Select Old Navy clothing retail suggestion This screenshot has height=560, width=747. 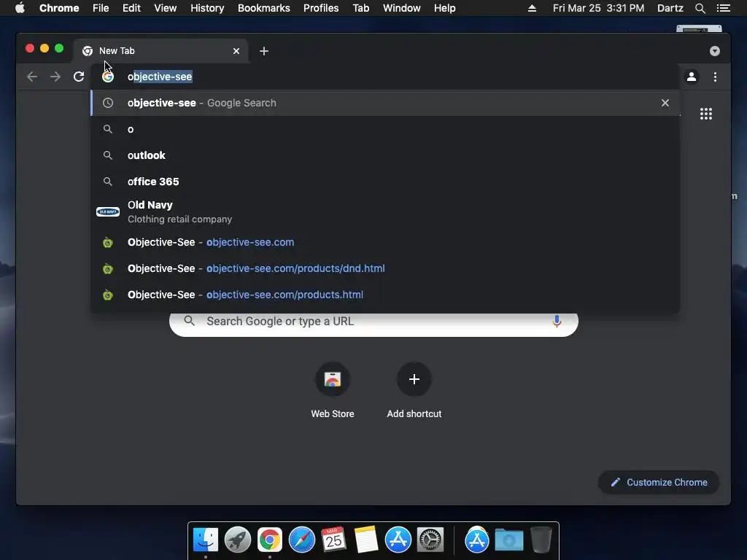click(x=385, y=212)
